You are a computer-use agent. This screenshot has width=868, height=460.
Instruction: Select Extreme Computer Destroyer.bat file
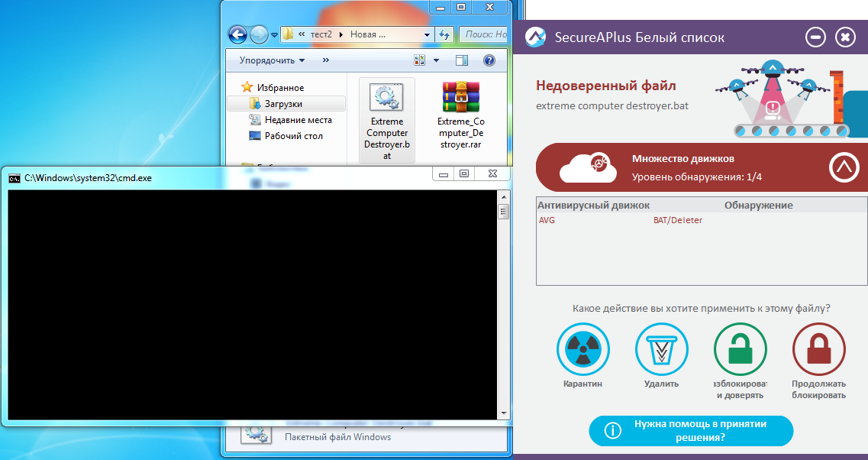[x=387, y=121]
